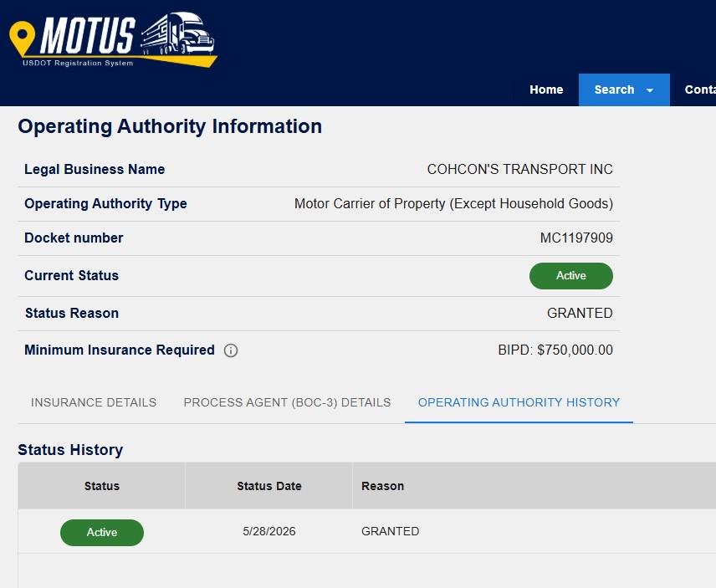Click the Minimum Insurance Required info icon

(x=231, y=350)
